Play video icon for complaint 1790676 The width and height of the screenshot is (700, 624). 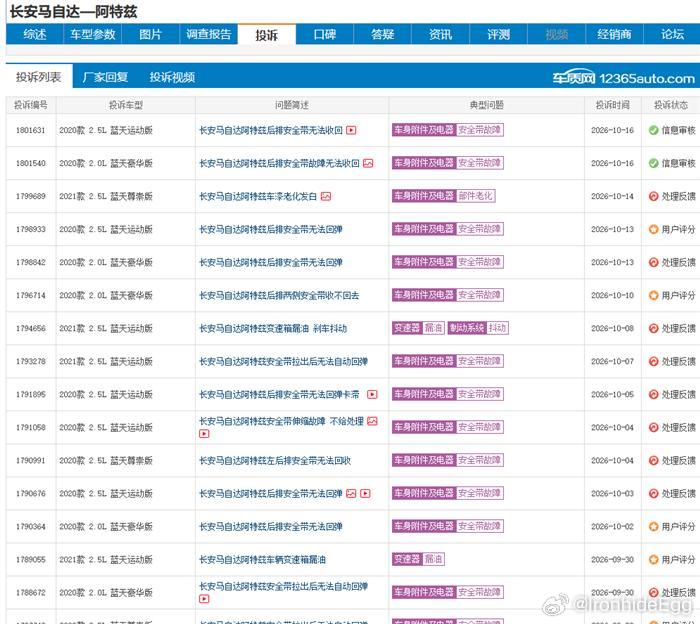pyautogui.click(x=365, y=494)
